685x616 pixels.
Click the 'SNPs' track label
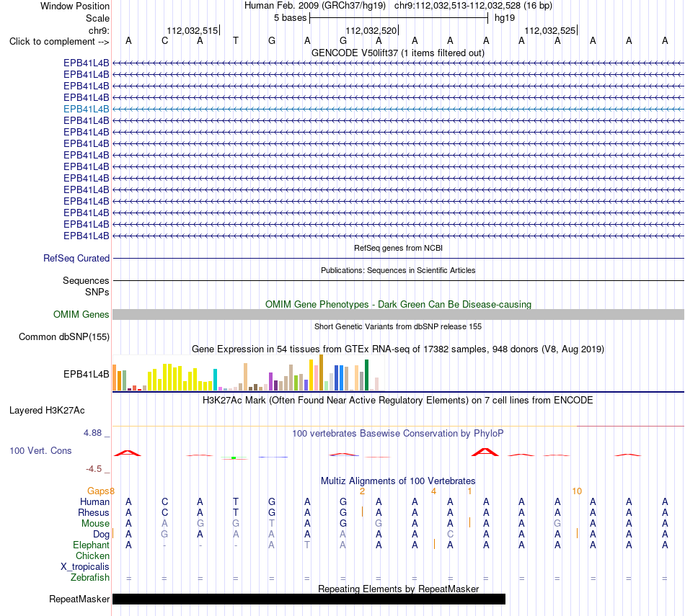97,292
